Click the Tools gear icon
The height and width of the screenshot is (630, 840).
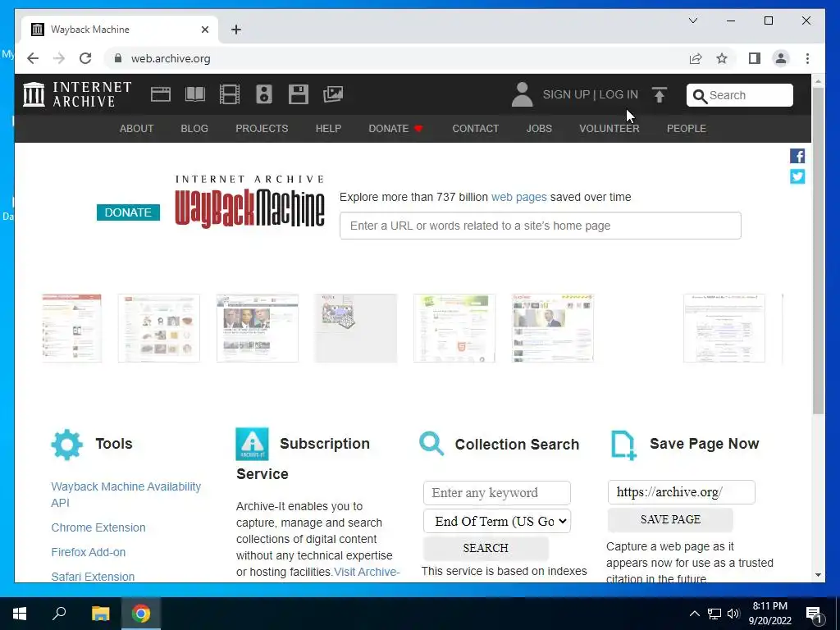[67, 444]
